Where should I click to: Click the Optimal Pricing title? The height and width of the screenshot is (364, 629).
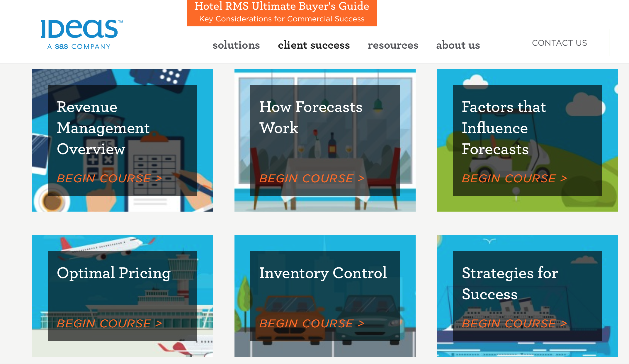point(114,273)
